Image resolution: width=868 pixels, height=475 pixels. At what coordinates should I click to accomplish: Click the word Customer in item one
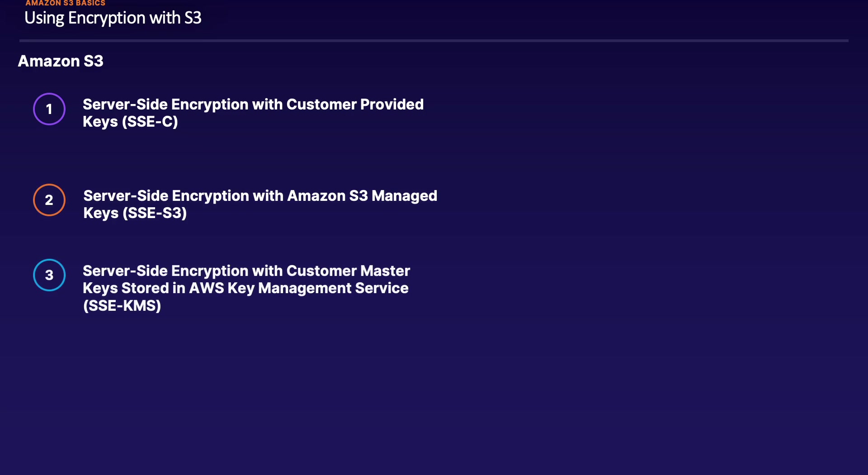(321, 104)
